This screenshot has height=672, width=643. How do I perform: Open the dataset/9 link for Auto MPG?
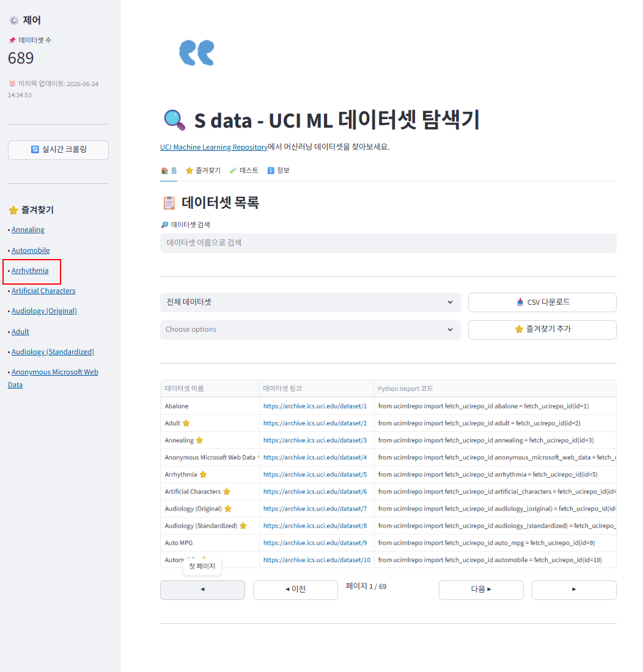coord(315,543)
